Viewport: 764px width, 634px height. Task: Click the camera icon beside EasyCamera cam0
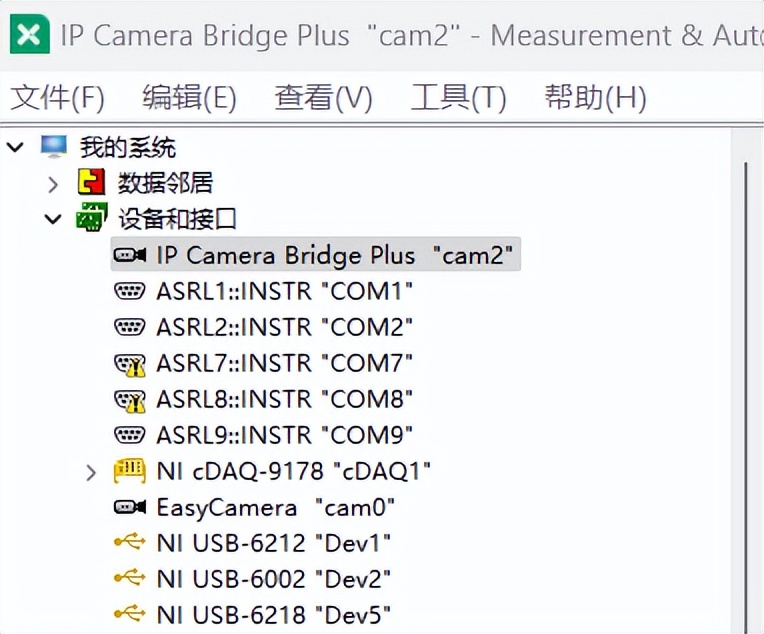tap(131, 507)
